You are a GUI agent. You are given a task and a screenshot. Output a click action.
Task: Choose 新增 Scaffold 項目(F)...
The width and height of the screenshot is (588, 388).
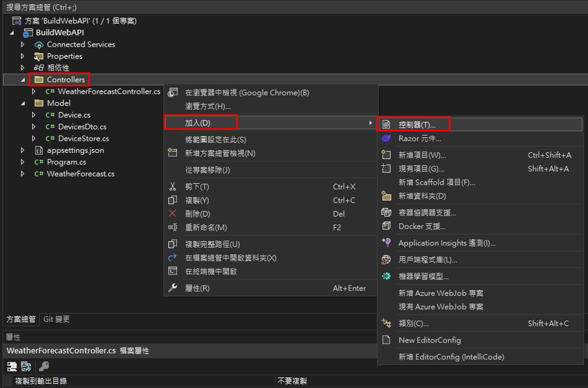coord(437,182)
